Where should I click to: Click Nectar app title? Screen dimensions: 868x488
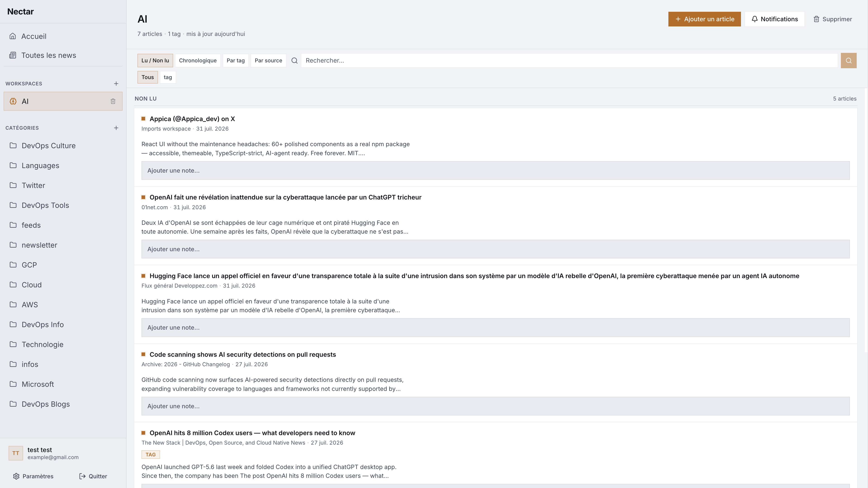tap(21, 12)
